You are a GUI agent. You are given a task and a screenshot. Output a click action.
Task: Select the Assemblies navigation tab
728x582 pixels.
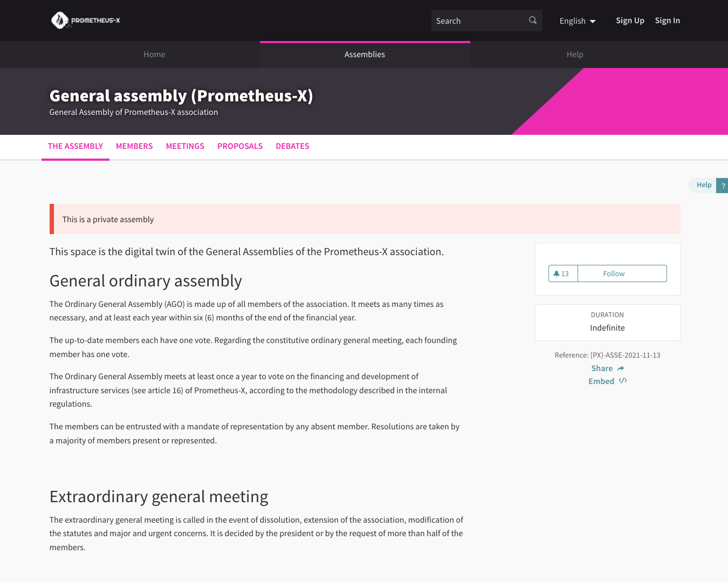(x=365, y=54)
